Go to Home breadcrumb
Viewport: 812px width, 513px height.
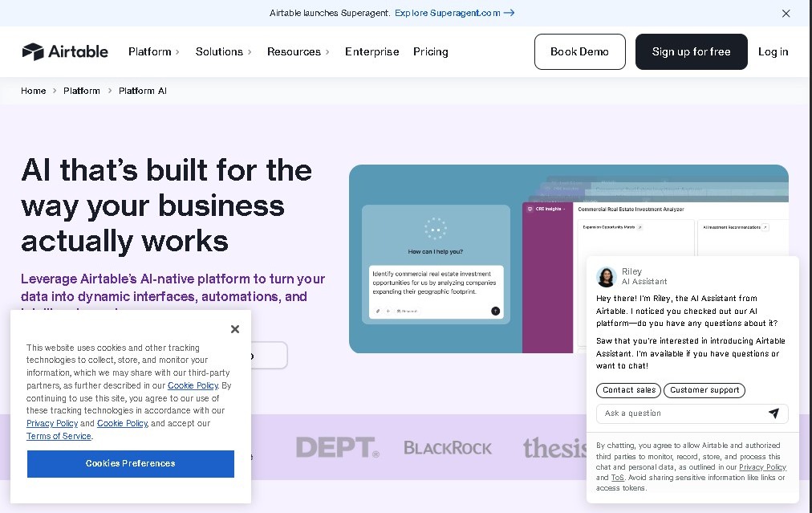click(x=33, y=91)
